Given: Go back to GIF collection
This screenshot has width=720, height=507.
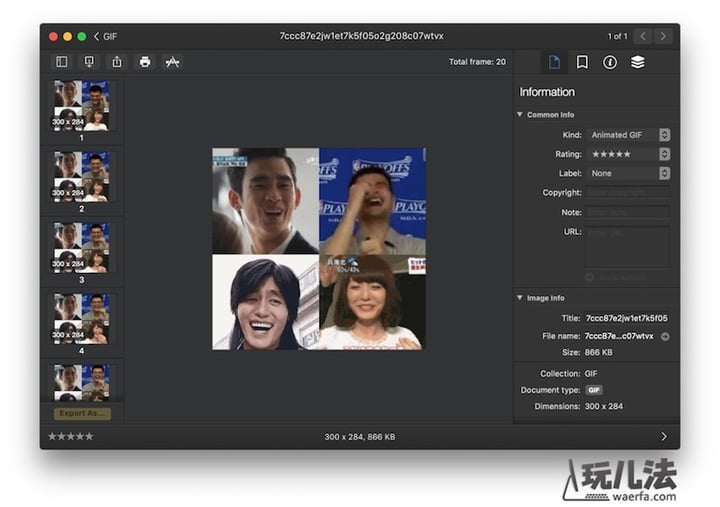Looking at the screenshot, I should pos(105,36).
